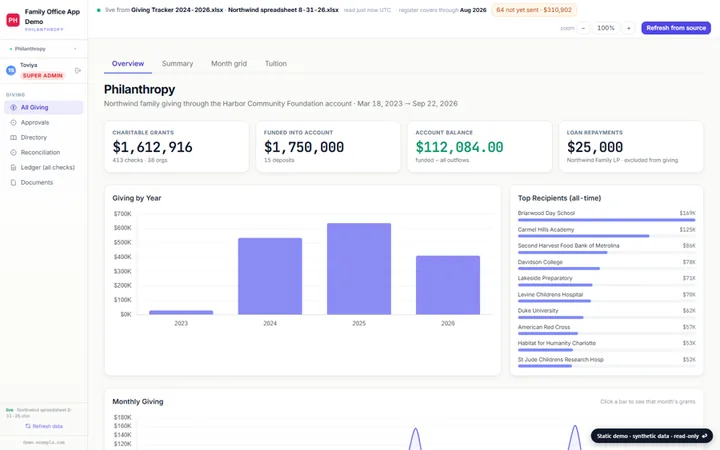
Task: Open the Tuition tab
Action: pyautogui.click(x=276, y=64)
